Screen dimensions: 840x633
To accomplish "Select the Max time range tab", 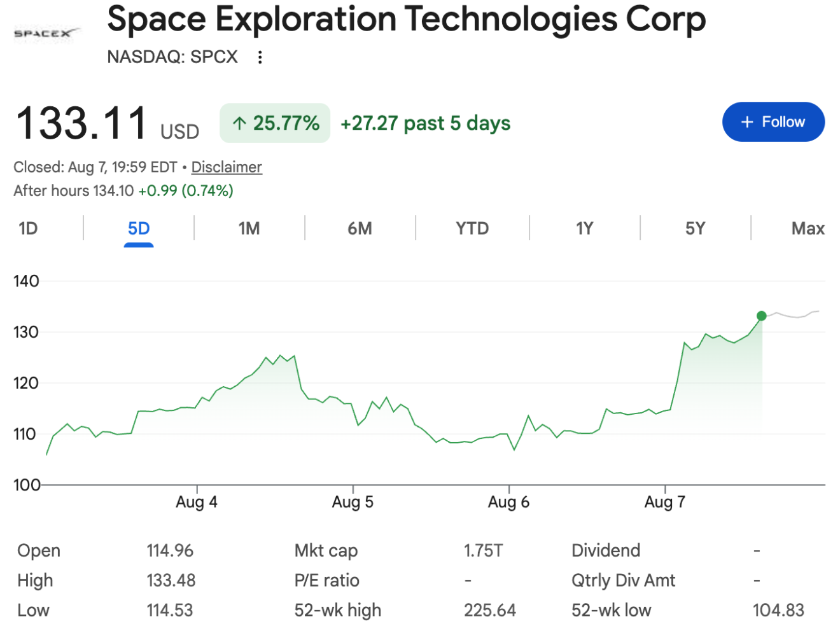I will [808, 228].
